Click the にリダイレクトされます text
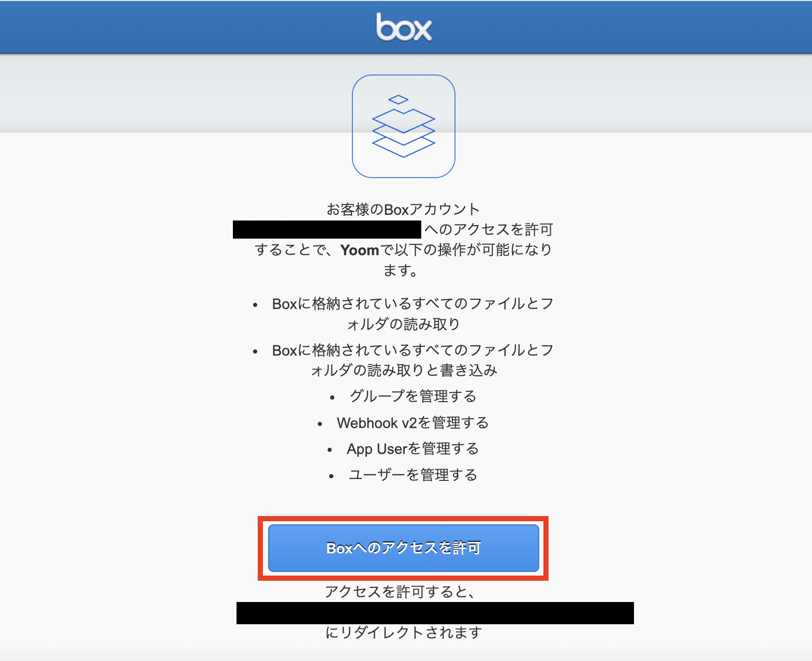The width and height of the screenshot is (812, 661). coord(404,633)
